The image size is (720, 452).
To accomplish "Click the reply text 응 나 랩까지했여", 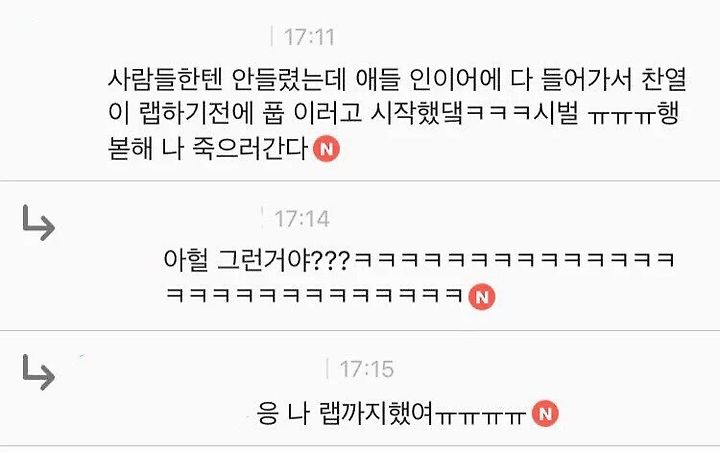I will click(x=345, y=413).
